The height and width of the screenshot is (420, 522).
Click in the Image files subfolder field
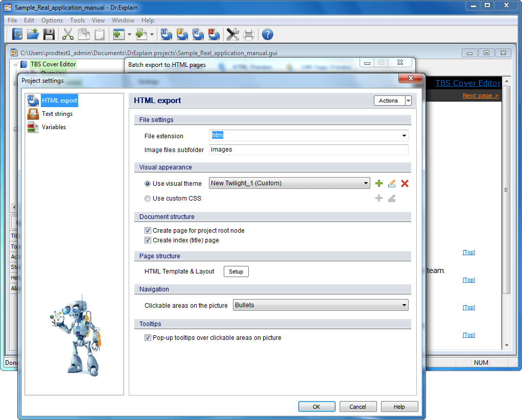pos(309,150)
